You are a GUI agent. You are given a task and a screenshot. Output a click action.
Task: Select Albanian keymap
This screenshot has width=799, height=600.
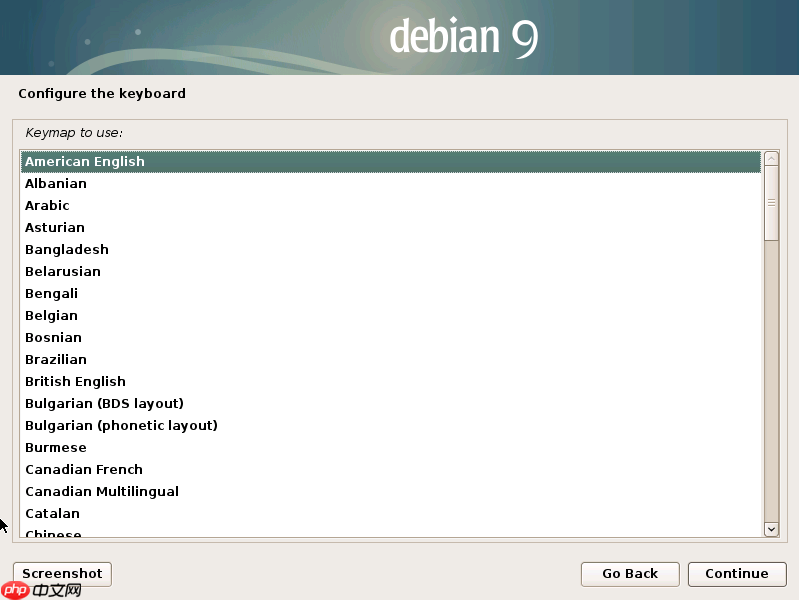(391, 184)
